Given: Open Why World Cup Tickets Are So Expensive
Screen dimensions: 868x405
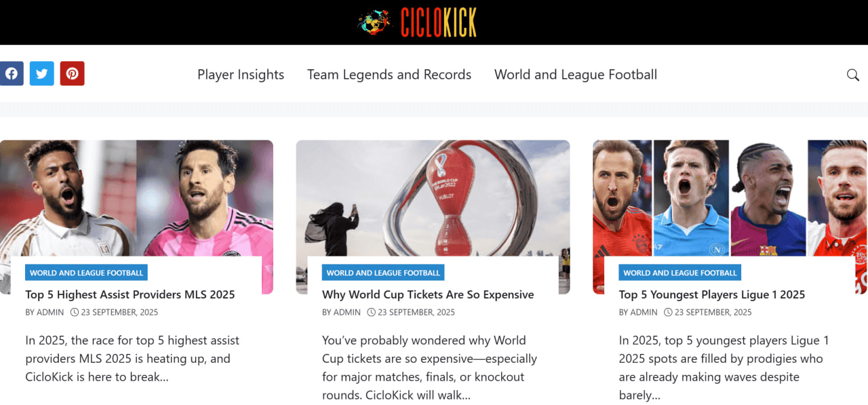Looking at the screenshot, I should pyautogui.click(x=428, y=294).
